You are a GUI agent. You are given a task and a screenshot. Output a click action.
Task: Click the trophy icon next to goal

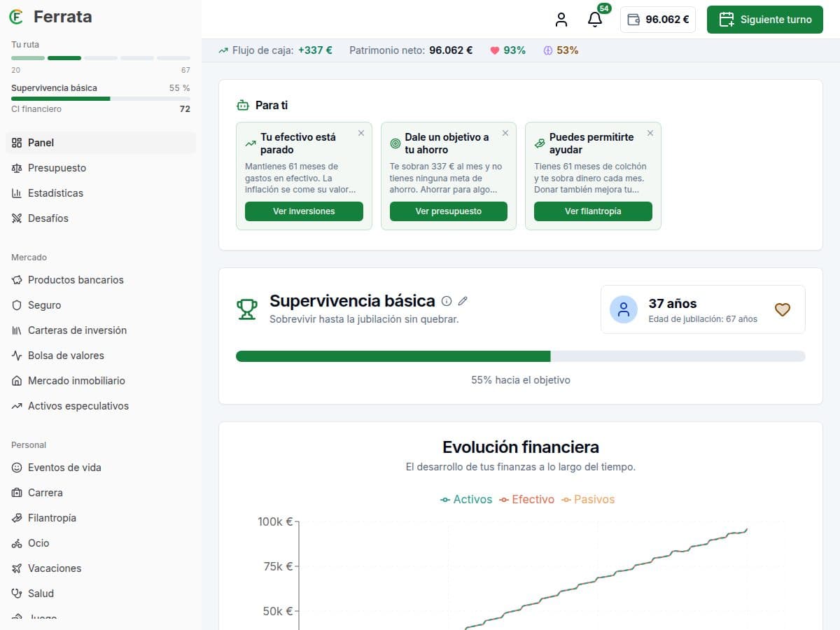(x=246, y=309)
